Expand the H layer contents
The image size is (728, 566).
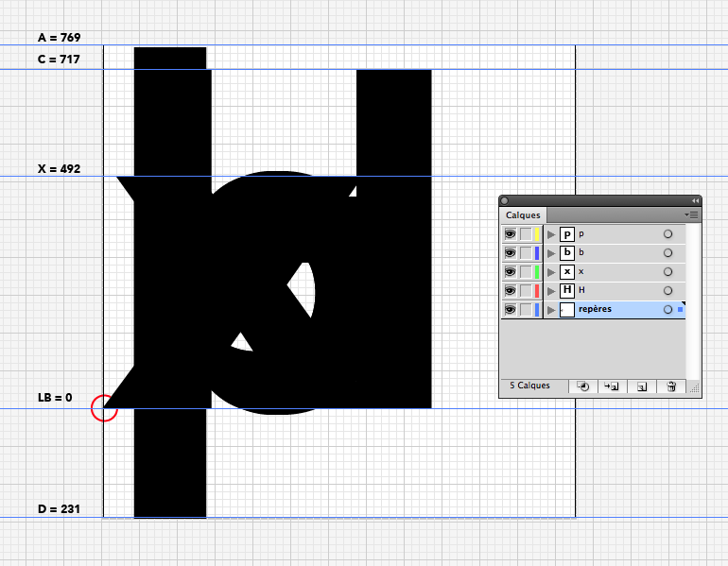551,290
